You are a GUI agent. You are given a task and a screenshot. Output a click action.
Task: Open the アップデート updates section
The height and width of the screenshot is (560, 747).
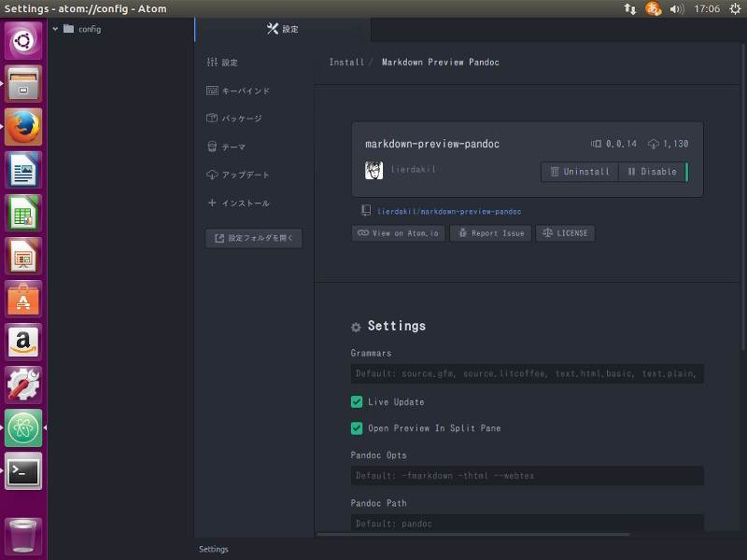pos(238,175)
